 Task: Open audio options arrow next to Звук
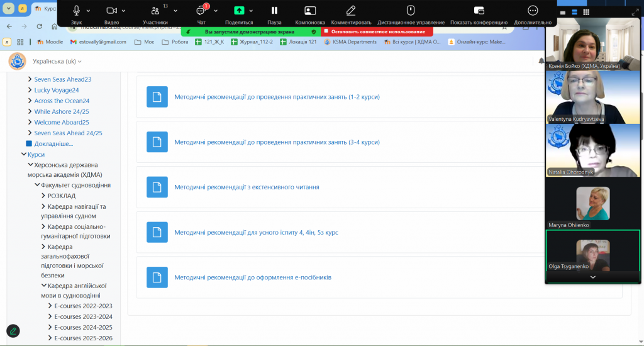[88, 11]
